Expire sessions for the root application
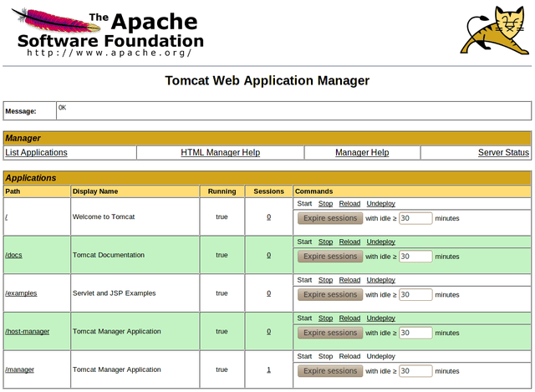Screen dimensions: 535x392 (x=330, y=218)
